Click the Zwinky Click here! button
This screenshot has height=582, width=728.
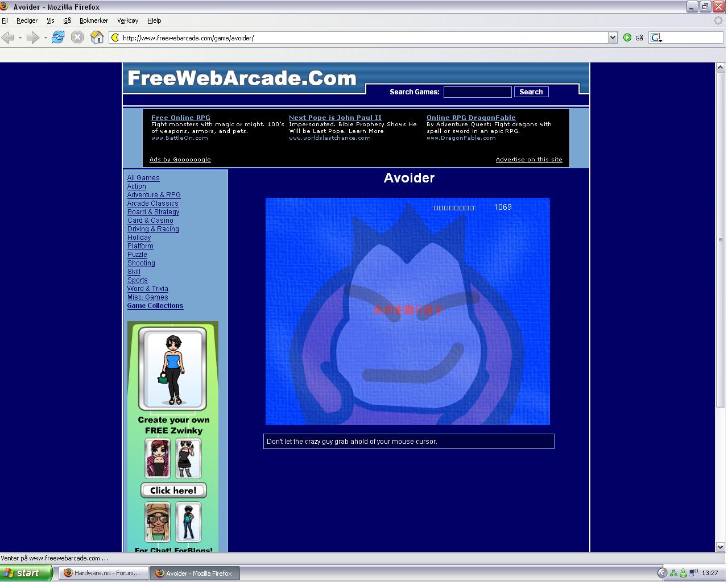pos(173,490)
